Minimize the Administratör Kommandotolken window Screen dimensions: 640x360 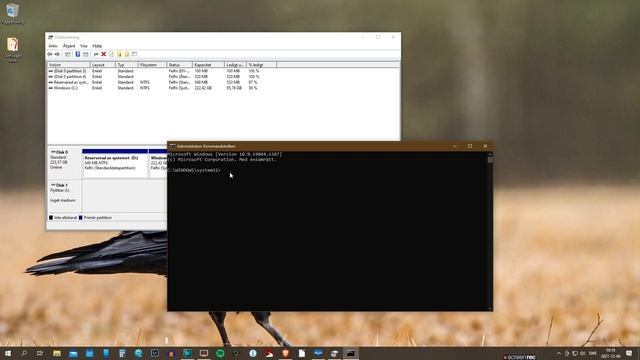click(455, 146)
